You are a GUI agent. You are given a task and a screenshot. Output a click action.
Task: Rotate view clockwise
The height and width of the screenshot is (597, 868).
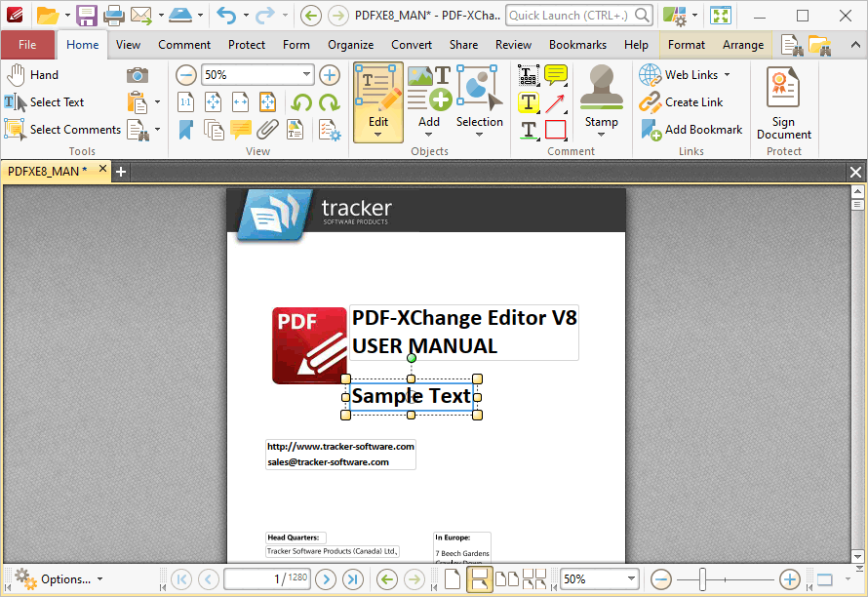pyautogui.click(x=330, y=102)
